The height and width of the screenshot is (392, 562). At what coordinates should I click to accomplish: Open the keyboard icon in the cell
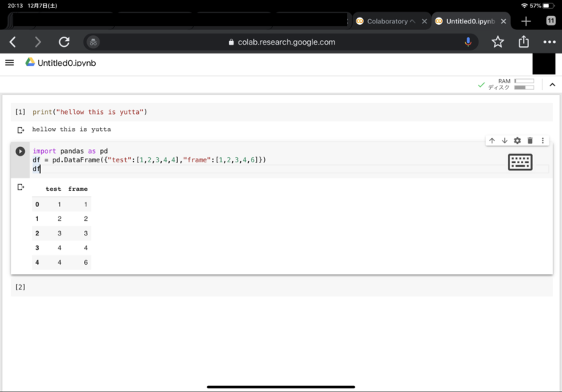[x=520, y=162]
